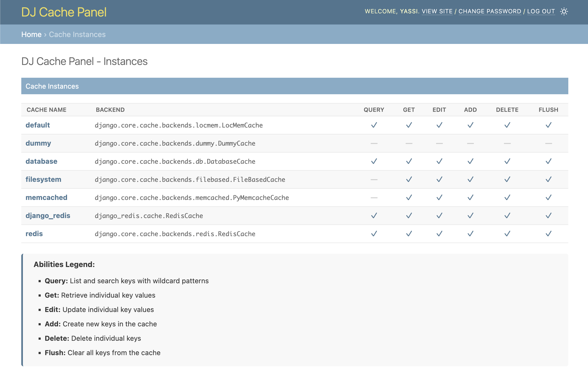Click the Get checkmark for memcached row
The height and width of the screenshot is (386, 588).
coord(409,198)
